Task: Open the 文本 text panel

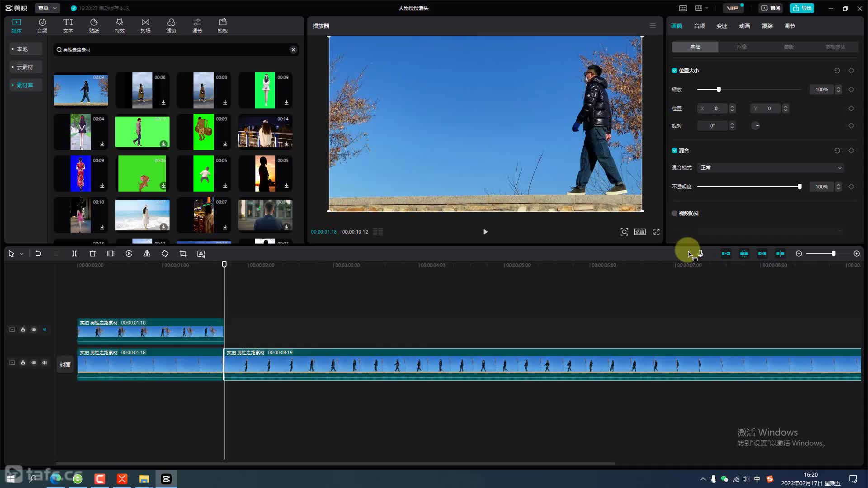Action: (x=68, y=26)
